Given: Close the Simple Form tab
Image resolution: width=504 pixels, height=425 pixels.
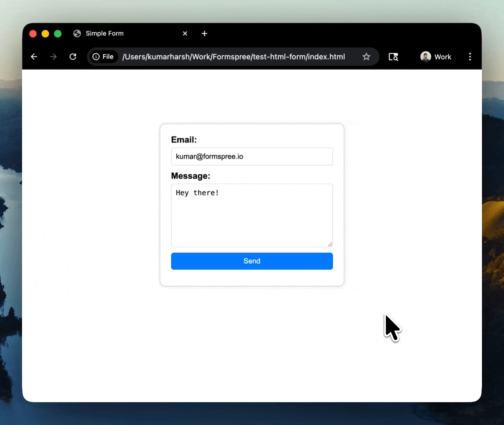Looking at the screenshot, I should click(185, 33).
